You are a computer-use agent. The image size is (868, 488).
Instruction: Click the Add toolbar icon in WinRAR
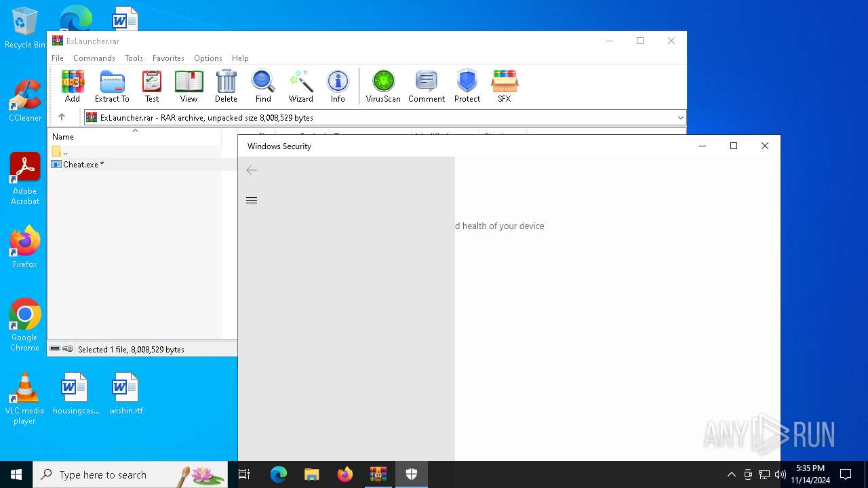73,85
